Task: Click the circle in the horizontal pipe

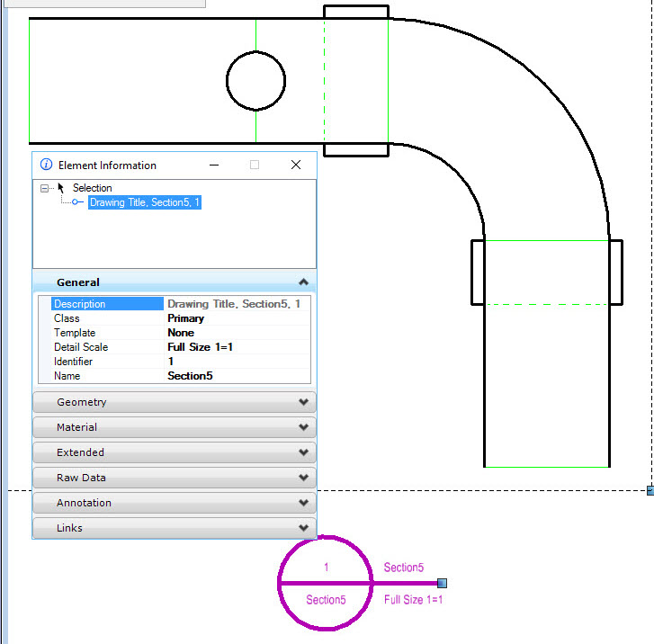Action: pos(255,81)
